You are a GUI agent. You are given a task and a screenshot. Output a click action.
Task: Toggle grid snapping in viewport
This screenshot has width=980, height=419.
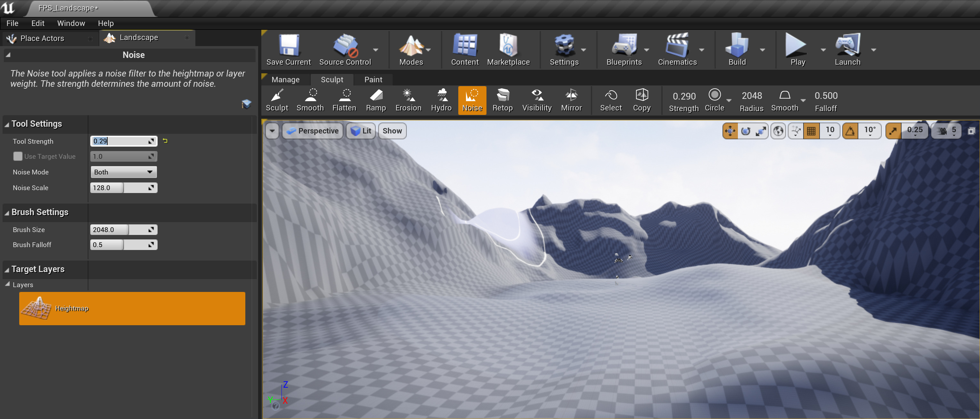coord(811,131)
